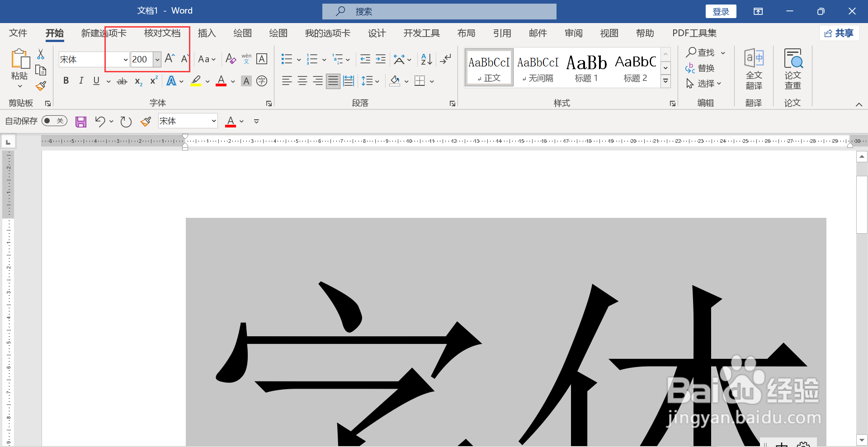Image resolution: width=868 pixels, height=447 pixels.
Task: Apply the Heading 1 style
Action: pos(586,68)
